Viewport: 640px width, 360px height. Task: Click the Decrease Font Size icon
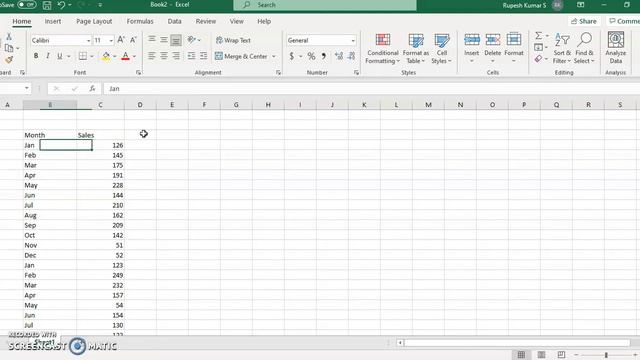coord(133,40)
